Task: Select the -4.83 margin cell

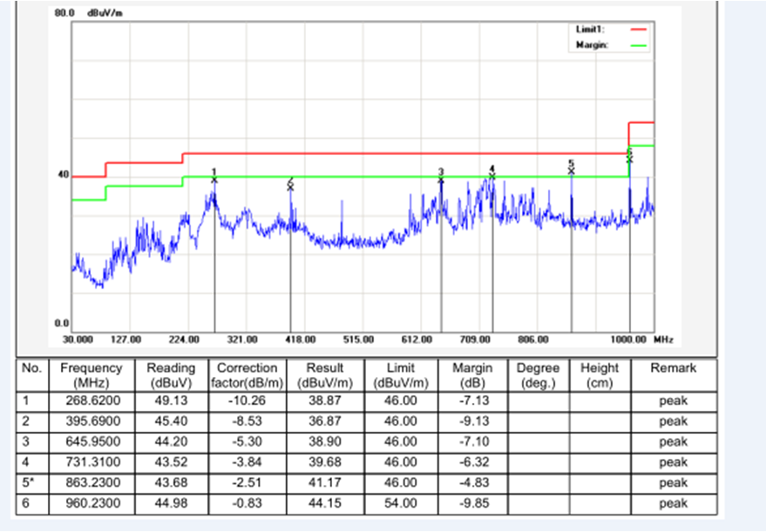Action: tap(471, 482)
